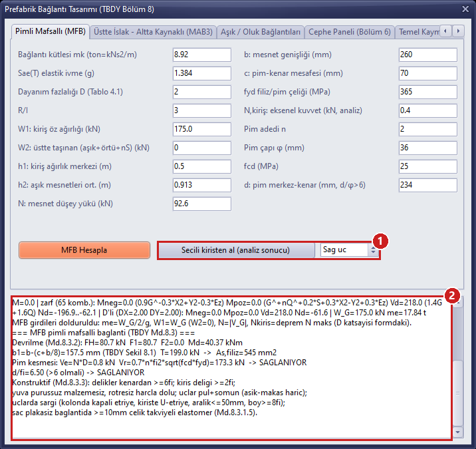Switch to Üstte Islak - Altta Kaynaklı (MAB3) tab
This screenshot has height=449, width=476.
[153, 32]
